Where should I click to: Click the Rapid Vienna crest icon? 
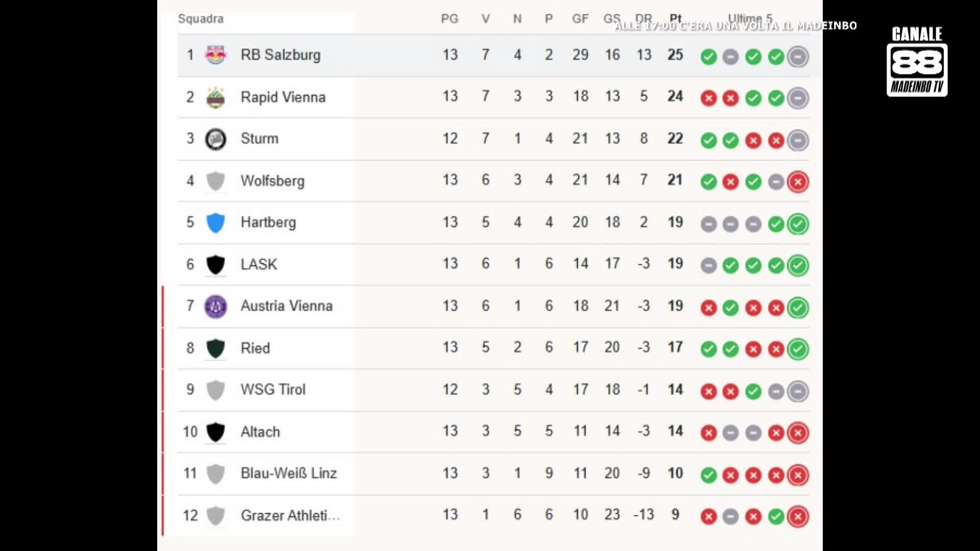tap(215, 97)
